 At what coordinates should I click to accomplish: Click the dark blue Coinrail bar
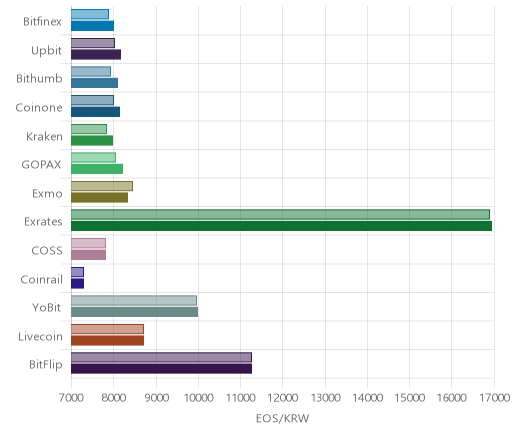pyautogui.click(x=77, y=283)
